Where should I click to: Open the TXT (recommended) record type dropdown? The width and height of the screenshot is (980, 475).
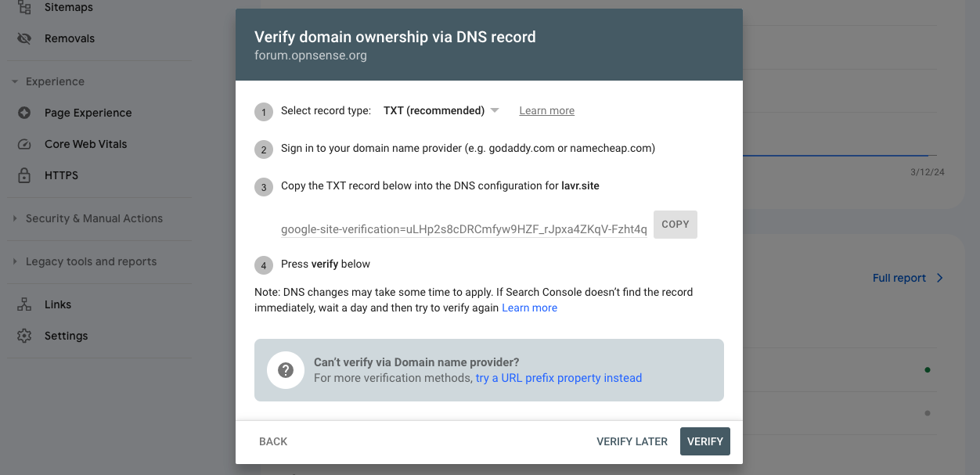(441, 111)
